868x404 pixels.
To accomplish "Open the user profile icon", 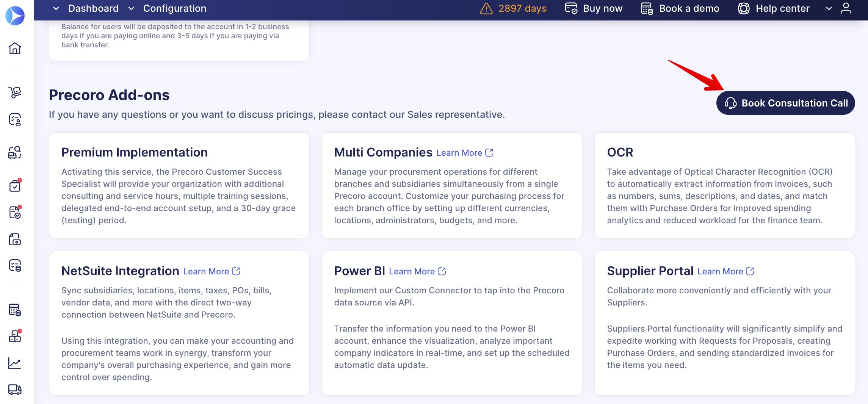I will pyautogui.click(x=846, y=8).
